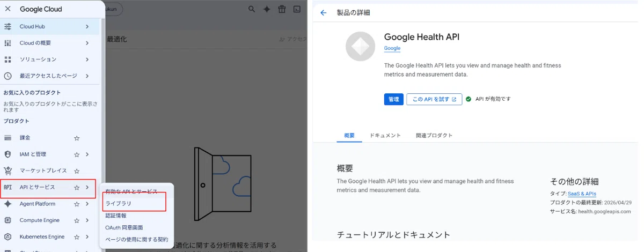Switch to the 概要 tab
This screenshot has width=644, height=252.
[x=349, y=136]
